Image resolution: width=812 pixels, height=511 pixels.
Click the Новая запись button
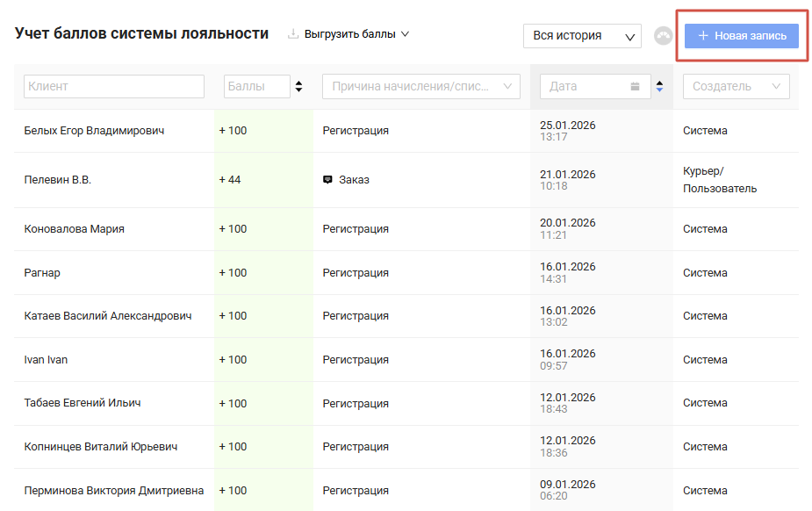pos(742,36)
